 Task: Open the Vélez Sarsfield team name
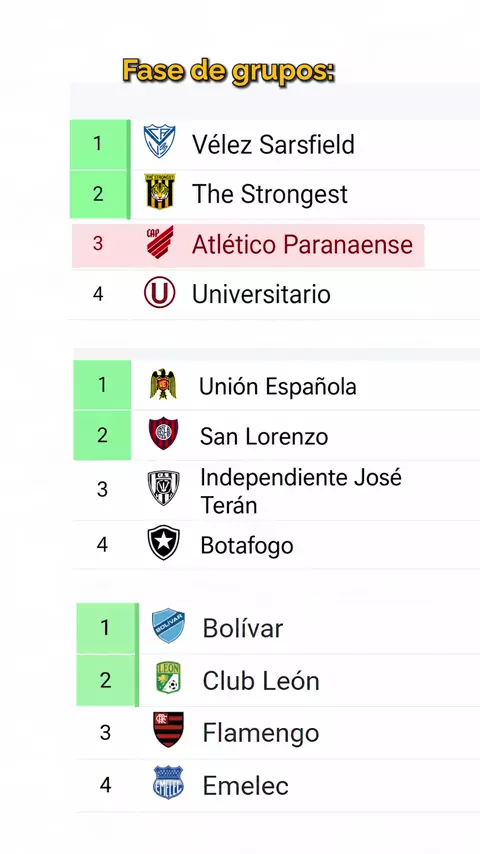point(273,144)
